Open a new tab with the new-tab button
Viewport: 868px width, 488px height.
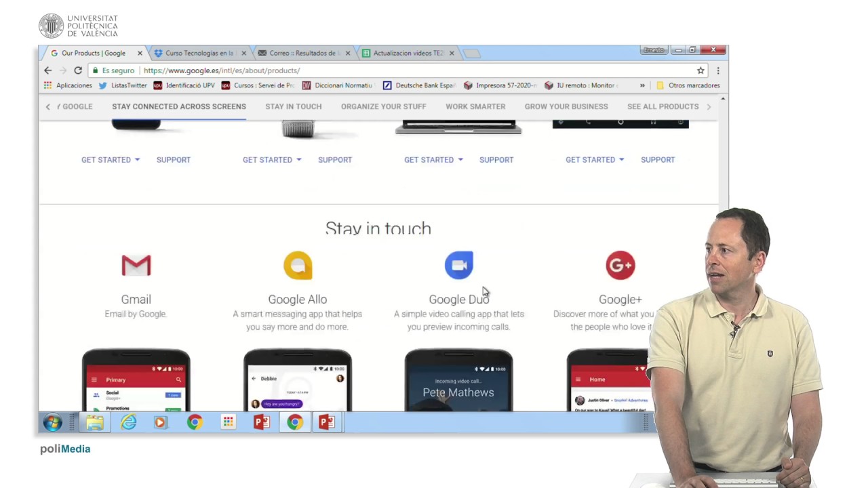click(472, 54)
